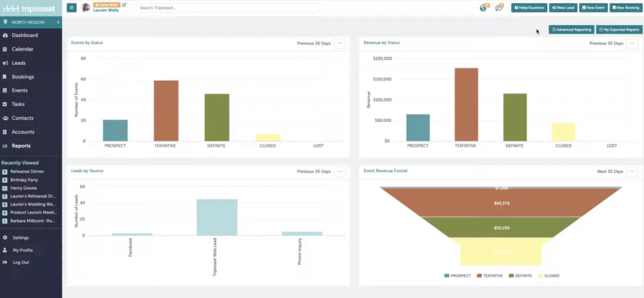Click the My Profile person icon

5,250
